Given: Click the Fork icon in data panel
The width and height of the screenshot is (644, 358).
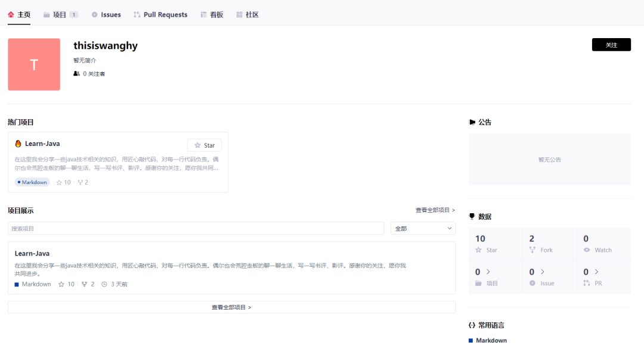Looking at the screenshot, I should pos(532,250).
